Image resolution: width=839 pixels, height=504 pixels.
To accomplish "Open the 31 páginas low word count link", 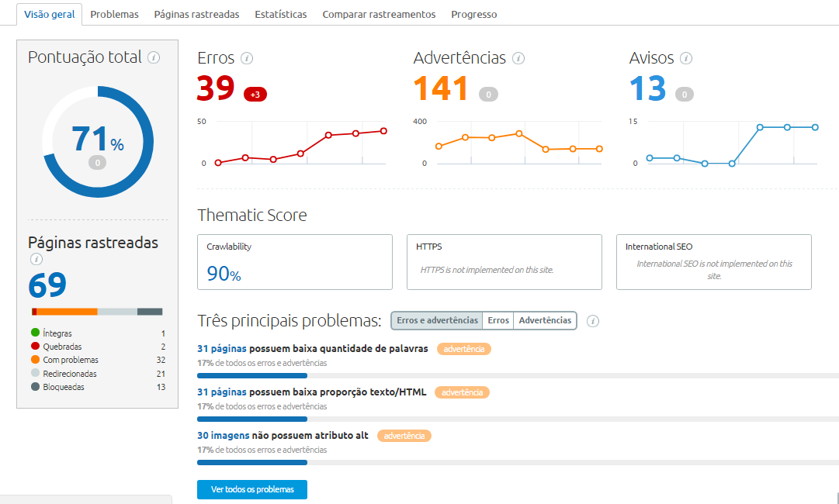I will tap(221, 349).
